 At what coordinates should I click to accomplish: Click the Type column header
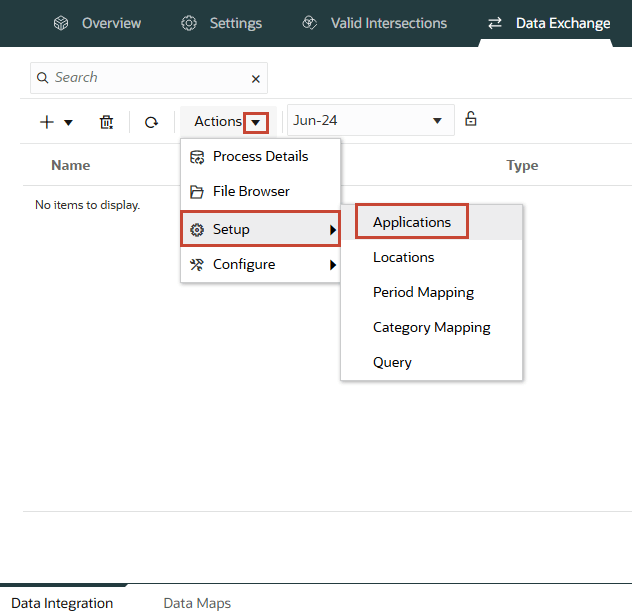coord(522,165)
